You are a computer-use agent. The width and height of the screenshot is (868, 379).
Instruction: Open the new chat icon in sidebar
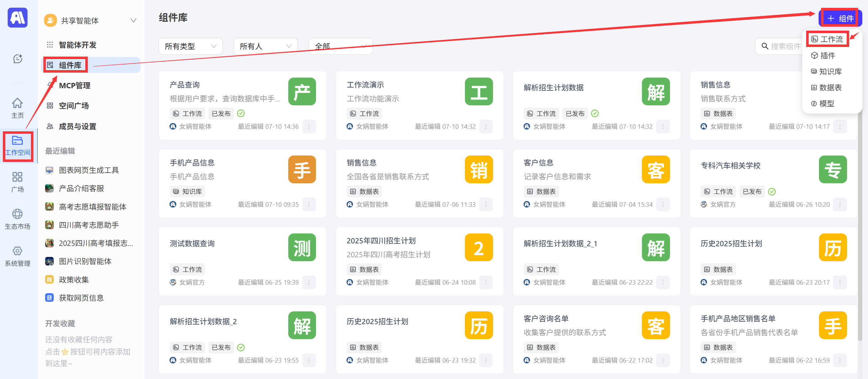coord(17,59)
